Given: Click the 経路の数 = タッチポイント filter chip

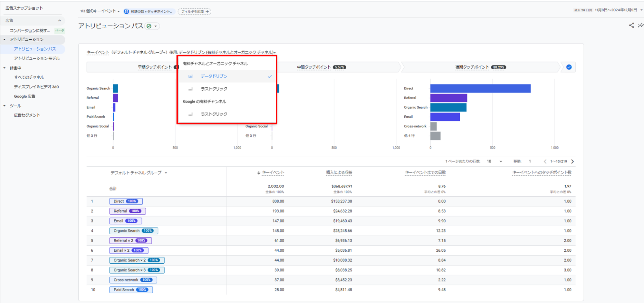Looking at the screenshot, I should (149, 11).
